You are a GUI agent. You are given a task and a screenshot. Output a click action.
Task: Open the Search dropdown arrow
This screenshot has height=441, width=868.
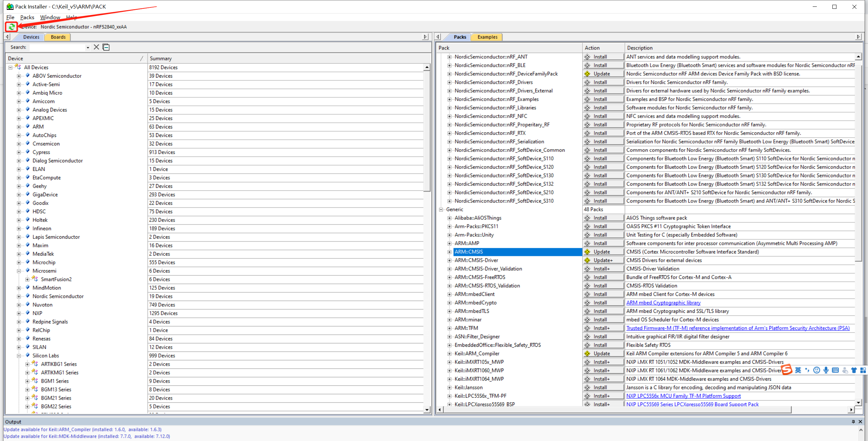(88, 47)
